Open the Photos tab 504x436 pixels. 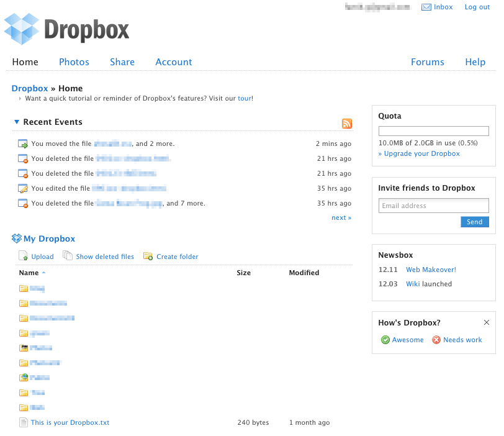[x=74, y=62]
